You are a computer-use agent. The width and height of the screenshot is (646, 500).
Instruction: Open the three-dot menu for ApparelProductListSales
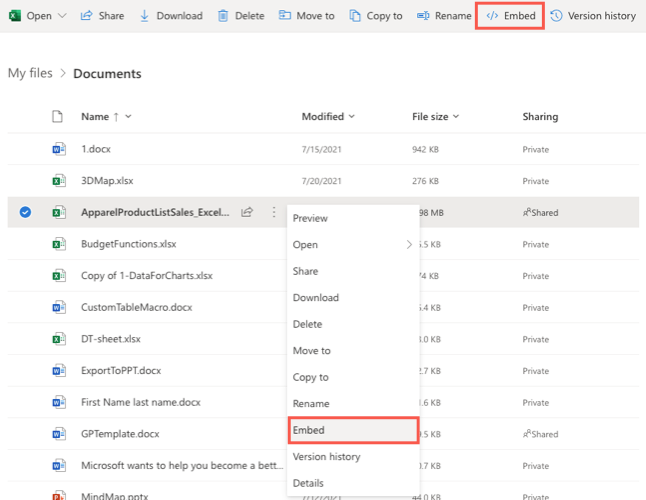pos(273,212)
